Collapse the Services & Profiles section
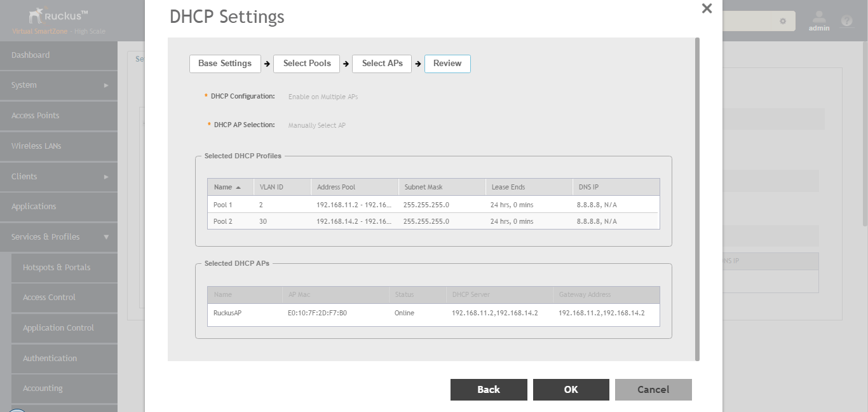The image size is (868, 412). 106,237
